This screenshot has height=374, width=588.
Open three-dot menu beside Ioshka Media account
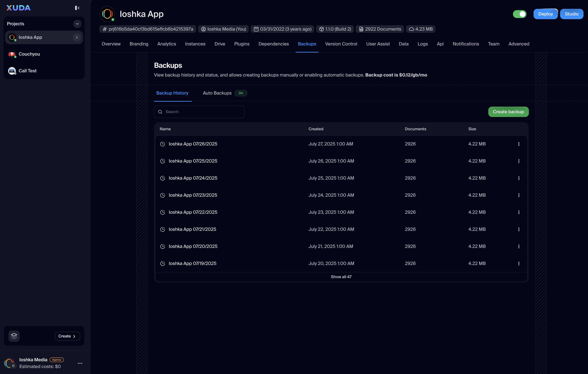point(80,363)
